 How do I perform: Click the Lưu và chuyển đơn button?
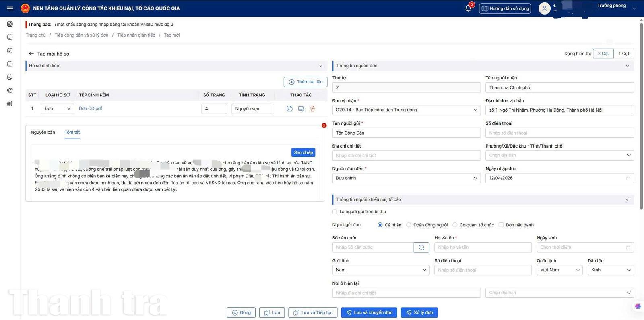369,313
